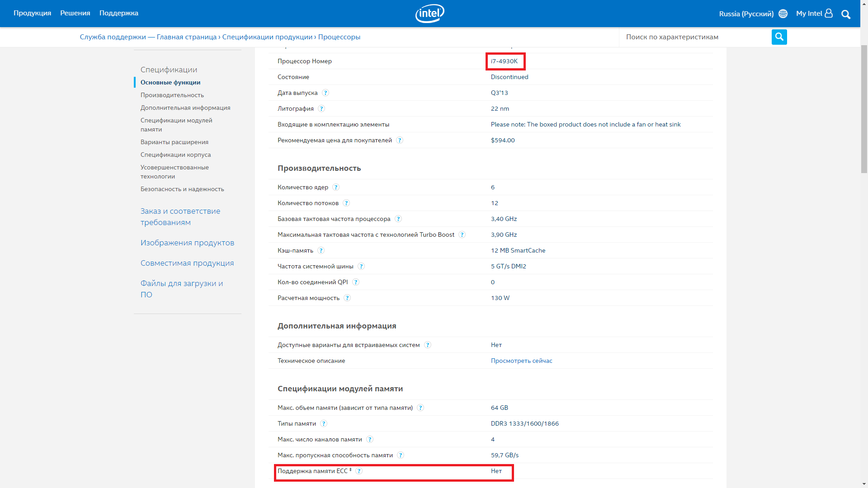
Task: Click the help icon next to Расчетная мощность
Action: pyautogui.click(x=347, y=298)
